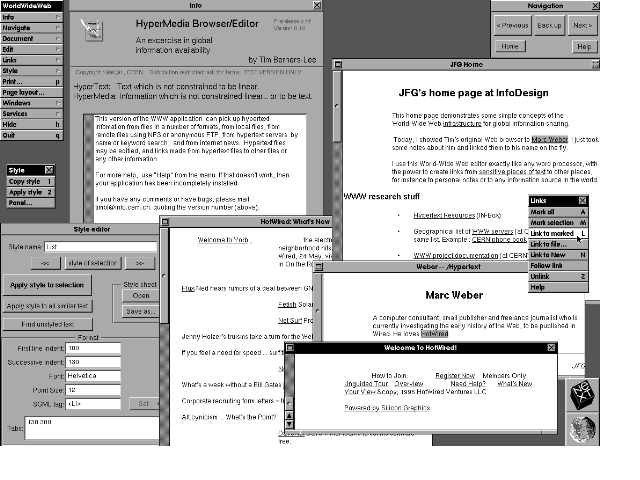Click Open in Style sheet group

(141, 296)
